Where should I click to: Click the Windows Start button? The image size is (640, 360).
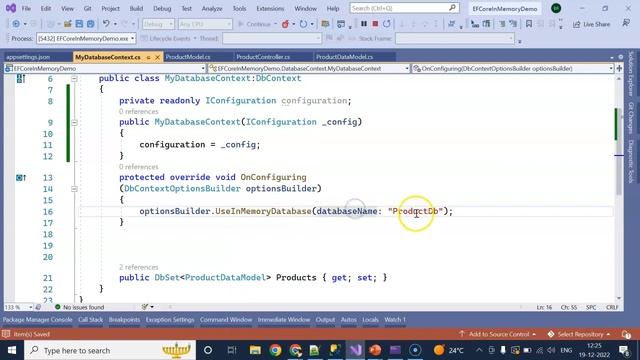[12, 350]
